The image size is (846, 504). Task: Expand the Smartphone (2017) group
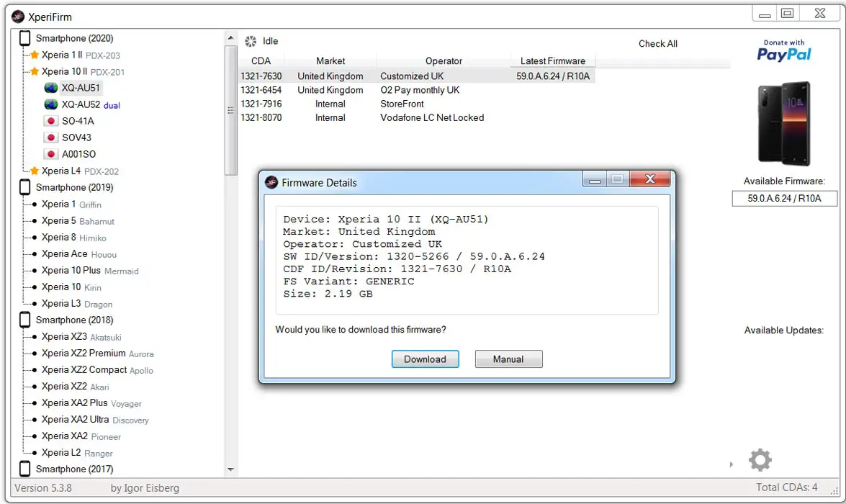click(74, 469)
